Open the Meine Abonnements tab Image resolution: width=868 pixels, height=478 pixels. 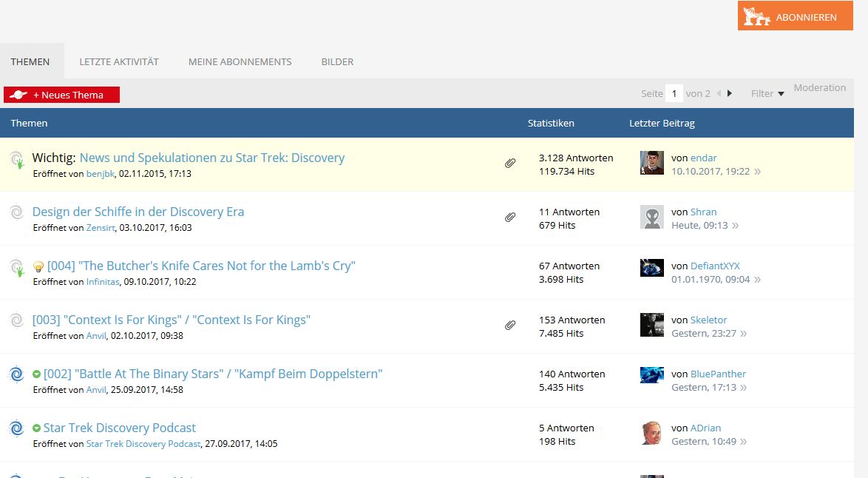[240, 61]
